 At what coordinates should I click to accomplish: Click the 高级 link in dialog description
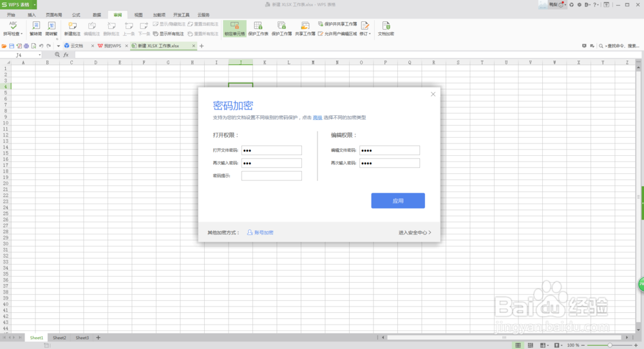317,117
